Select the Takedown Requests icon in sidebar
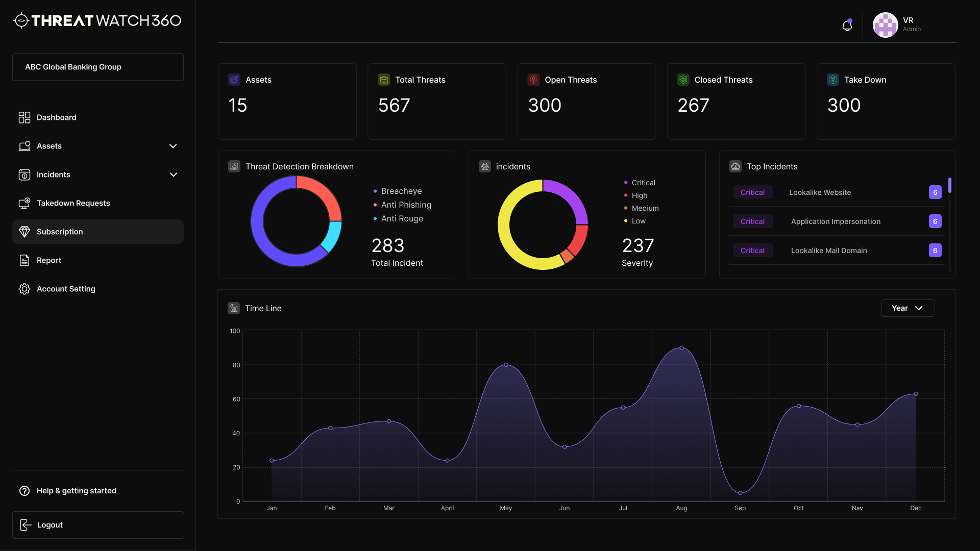 (24, 203)
